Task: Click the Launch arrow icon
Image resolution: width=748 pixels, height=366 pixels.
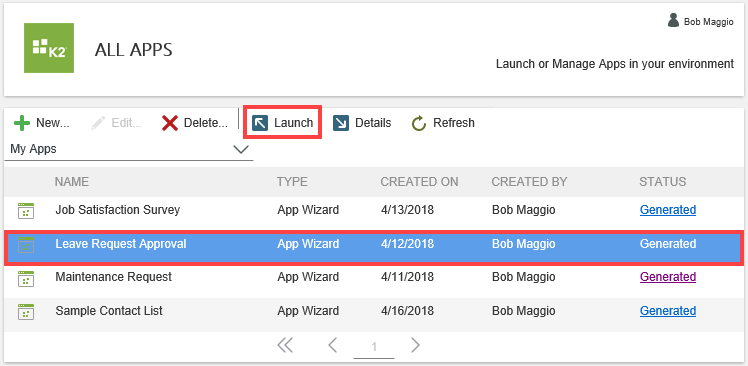Action: tap(260, 123)
